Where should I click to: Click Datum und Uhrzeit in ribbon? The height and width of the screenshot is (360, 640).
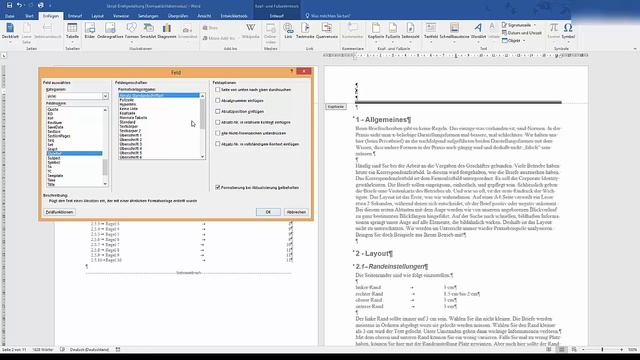coord(522,33)
